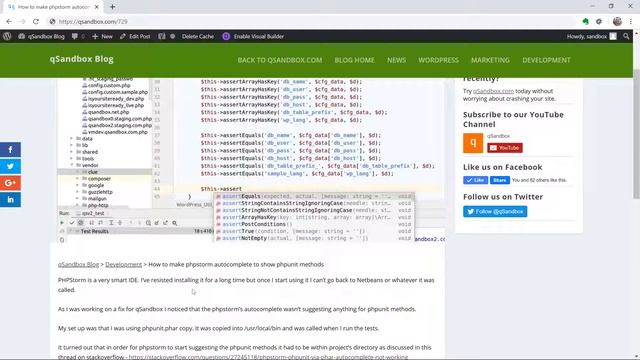Open the DEVELOPMENT navigation item
This screenshot has height=360, width=640.
coord(546,60)
